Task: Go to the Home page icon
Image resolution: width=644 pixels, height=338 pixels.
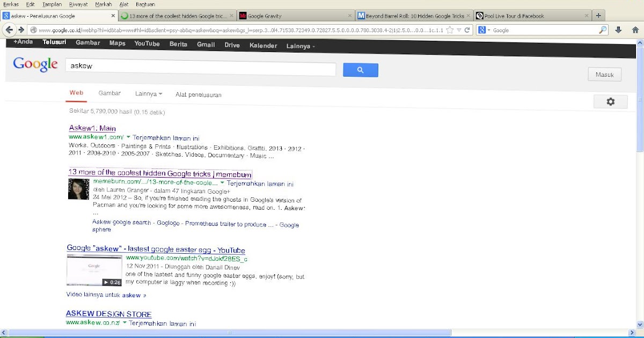Action: tap(636, 30)
